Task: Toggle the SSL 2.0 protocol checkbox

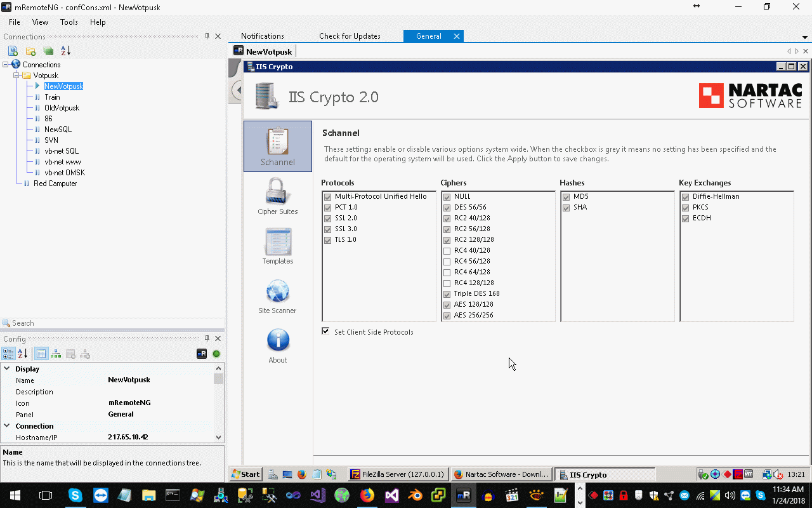Action: (328, 218)
